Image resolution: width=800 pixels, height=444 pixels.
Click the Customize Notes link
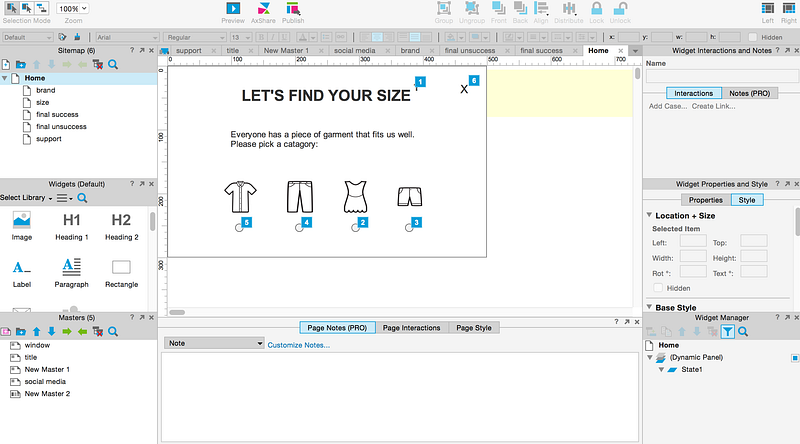click(298, 345)
